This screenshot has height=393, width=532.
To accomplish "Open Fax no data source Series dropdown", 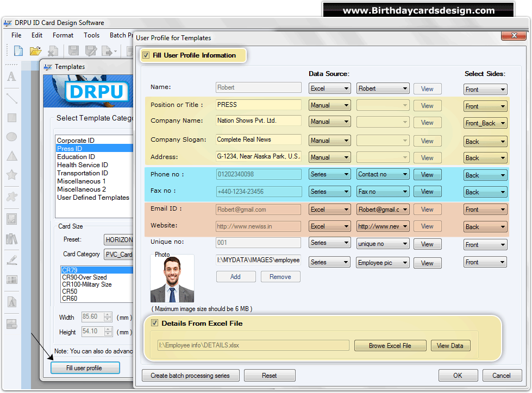I will [x=329, y=192].
